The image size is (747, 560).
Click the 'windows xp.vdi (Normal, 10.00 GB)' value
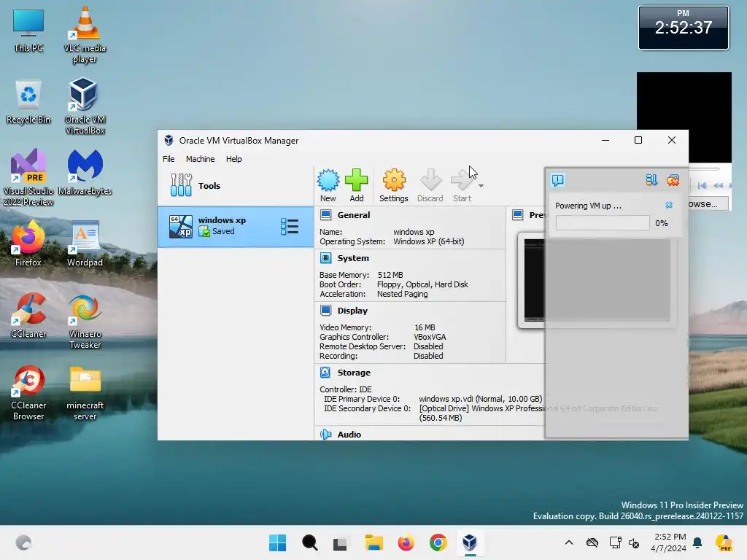tap(480, 399)
